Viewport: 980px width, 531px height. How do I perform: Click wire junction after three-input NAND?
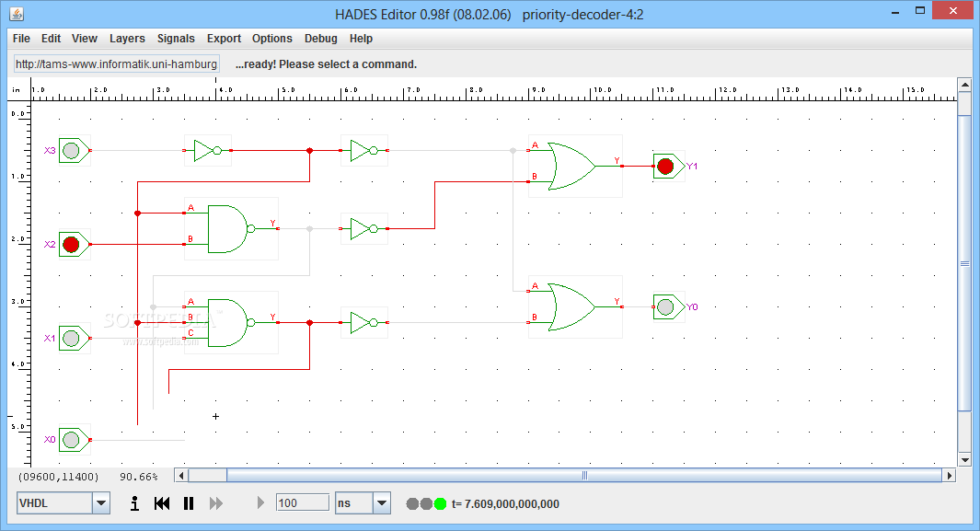click(x=309, y=322)
